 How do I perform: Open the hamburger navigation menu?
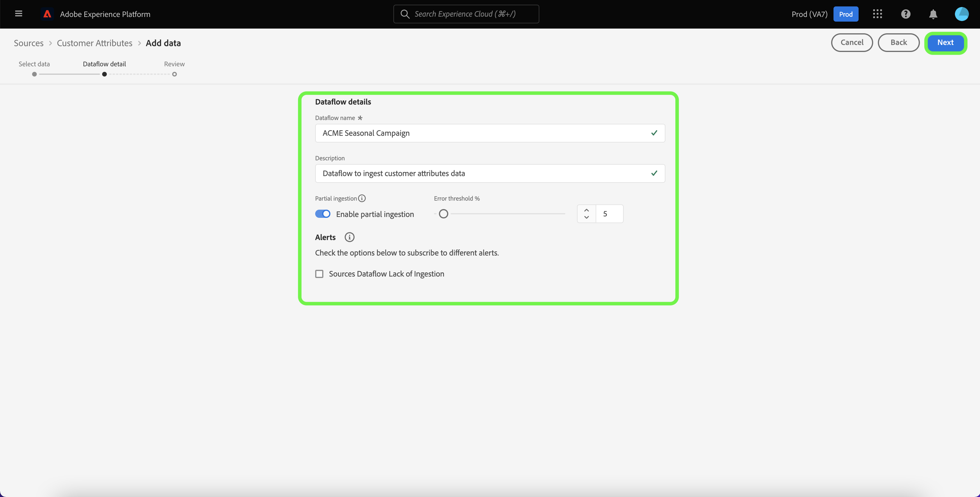[18, 14]
